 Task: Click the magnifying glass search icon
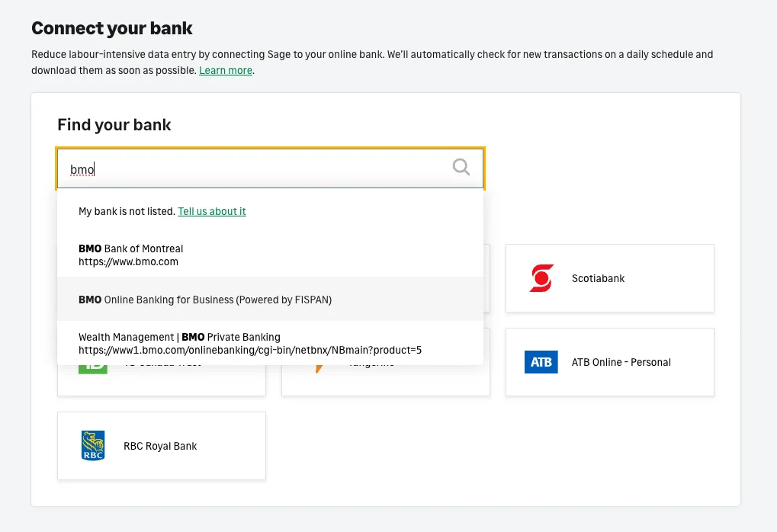[461, 168]
